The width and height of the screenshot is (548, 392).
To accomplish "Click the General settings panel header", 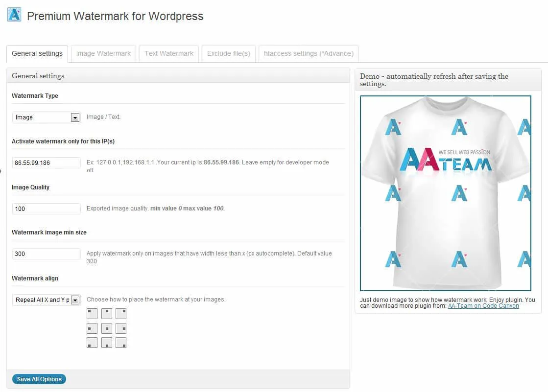I will 38,76.
